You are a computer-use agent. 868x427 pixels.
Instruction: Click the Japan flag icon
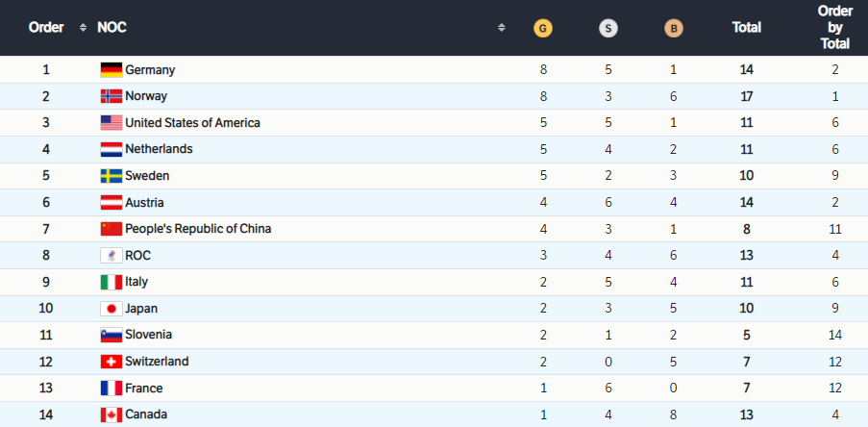[x=112, y=309]
